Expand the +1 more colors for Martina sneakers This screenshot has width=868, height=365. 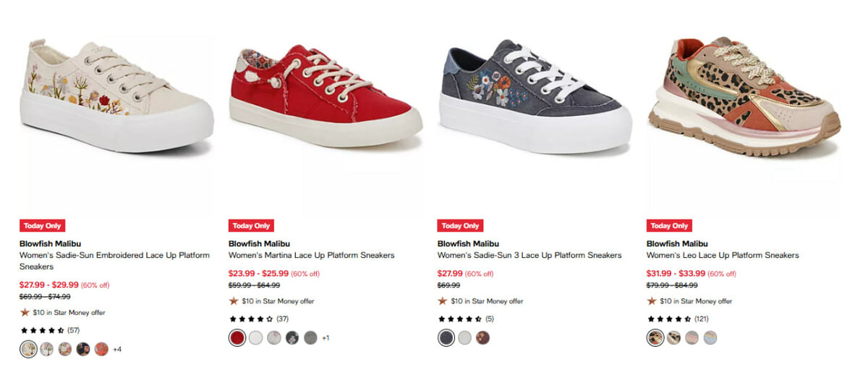(325, 337)
